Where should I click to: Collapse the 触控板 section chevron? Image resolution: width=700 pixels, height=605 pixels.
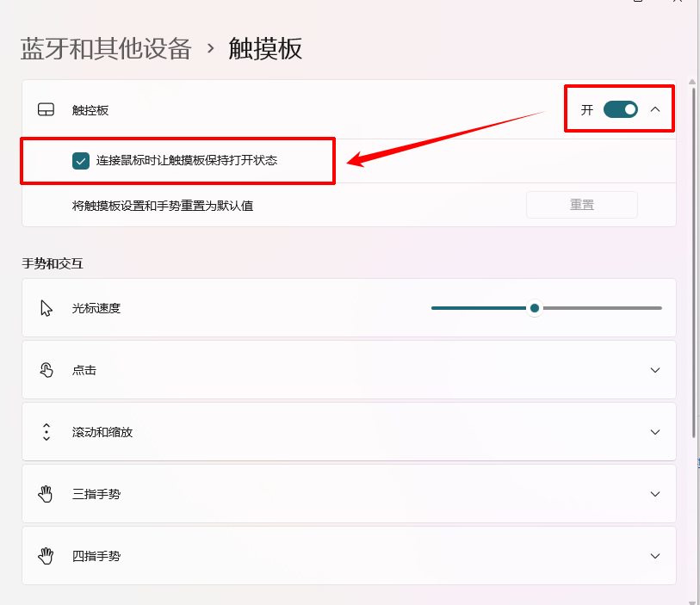point(655,109)
